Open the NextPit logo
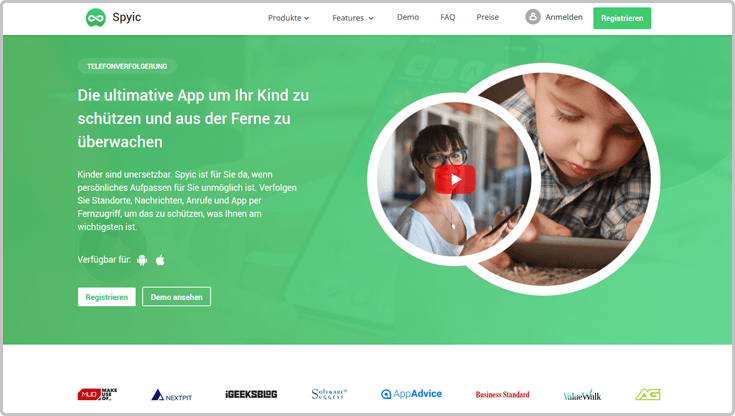The height and width of the screenshot is (416, 735). pos(171,395)
